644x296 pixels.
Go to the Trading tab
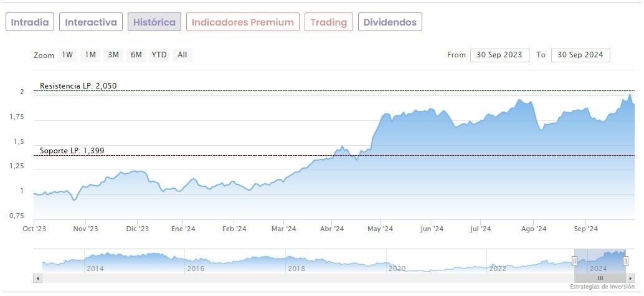pos(328,22)
